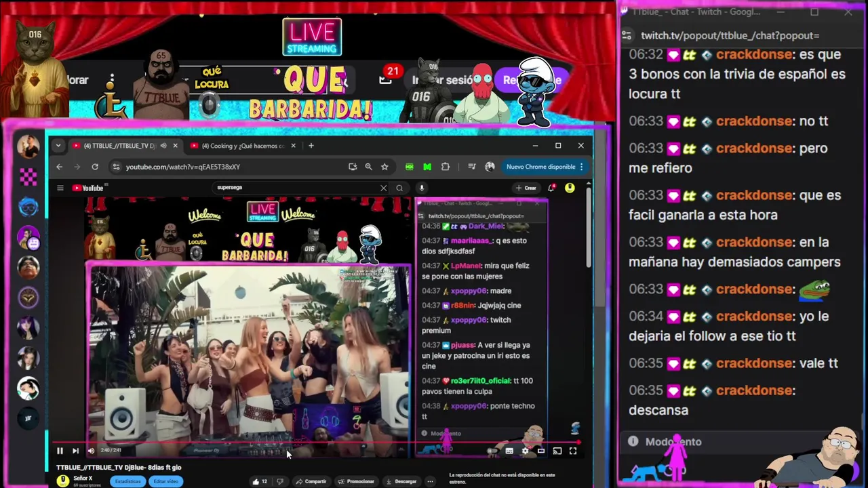
Task: Open 'Señor X' channel name link
Action: click(x=83, y=479)
